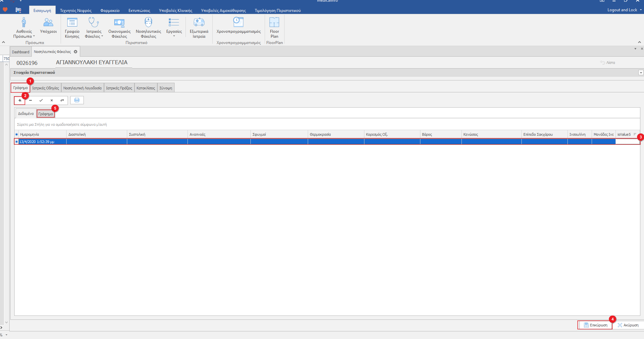Open Χρονοπρογραμματισμός scheduling icon
Image resolution: width=644 pixels, height=339 pixels.
[x=238, y=23]
